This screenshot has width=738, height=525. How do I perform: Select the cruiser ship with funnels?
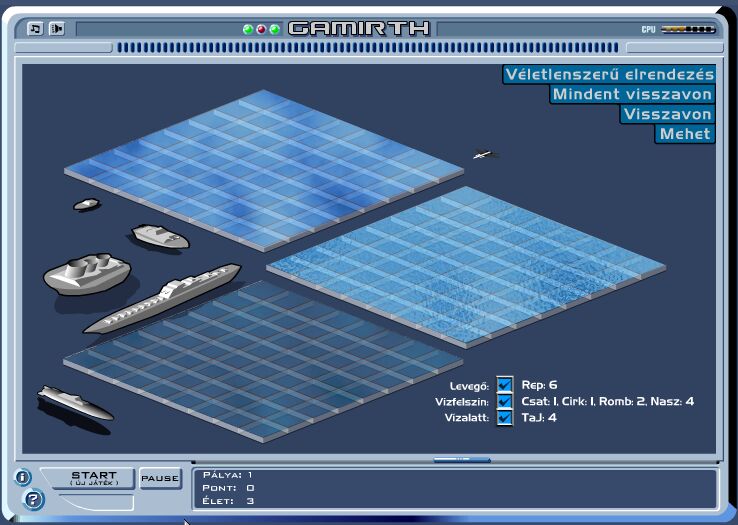[87, 275]
